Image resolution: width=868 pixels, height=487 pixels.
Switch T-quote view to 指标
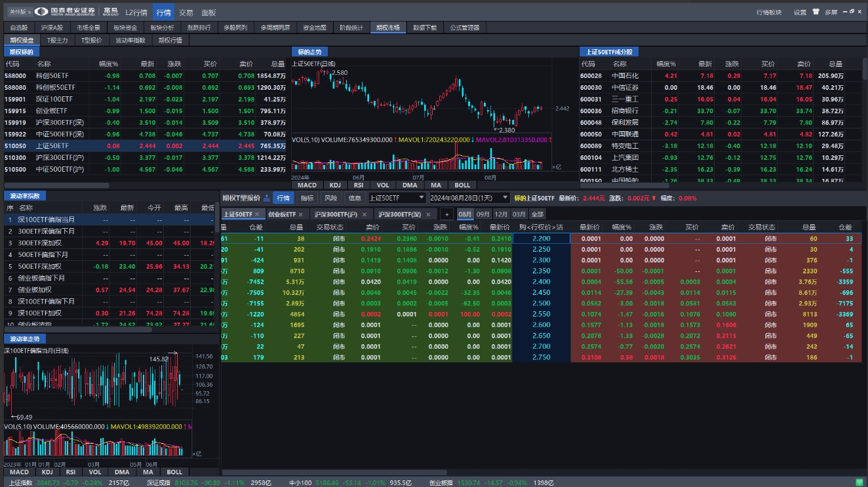[x=307, y=198]
